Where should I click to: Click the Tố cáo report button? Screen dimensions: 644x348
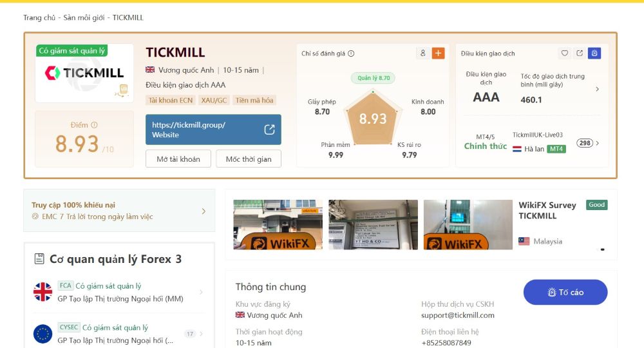click(x=565, y=292)
